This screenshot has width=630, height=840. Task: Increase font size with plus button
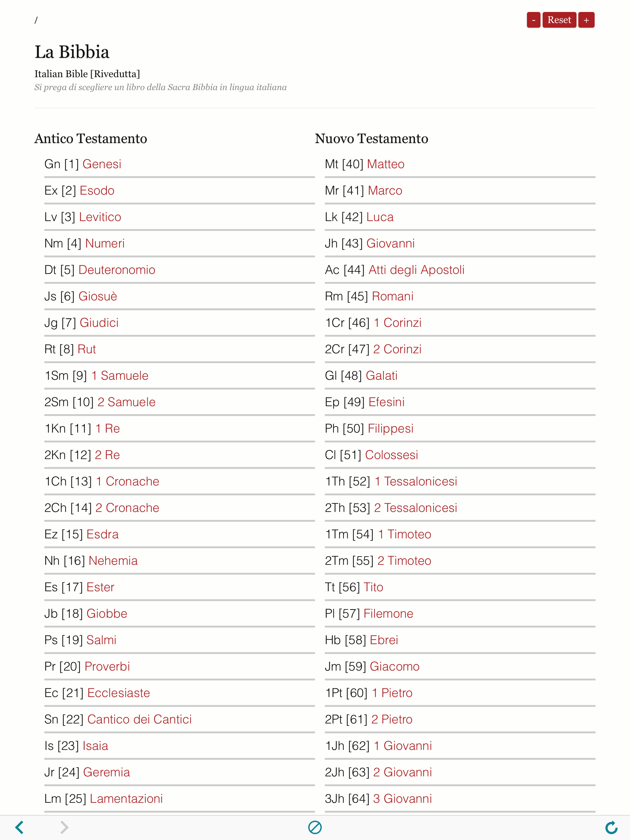pyautogui.click(x=586, y=20)
